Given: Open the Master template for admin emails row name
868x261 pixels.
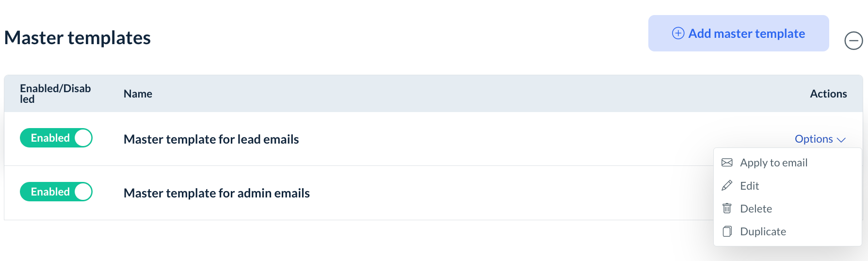Looking at the screenshot, I should pos(216,193).
